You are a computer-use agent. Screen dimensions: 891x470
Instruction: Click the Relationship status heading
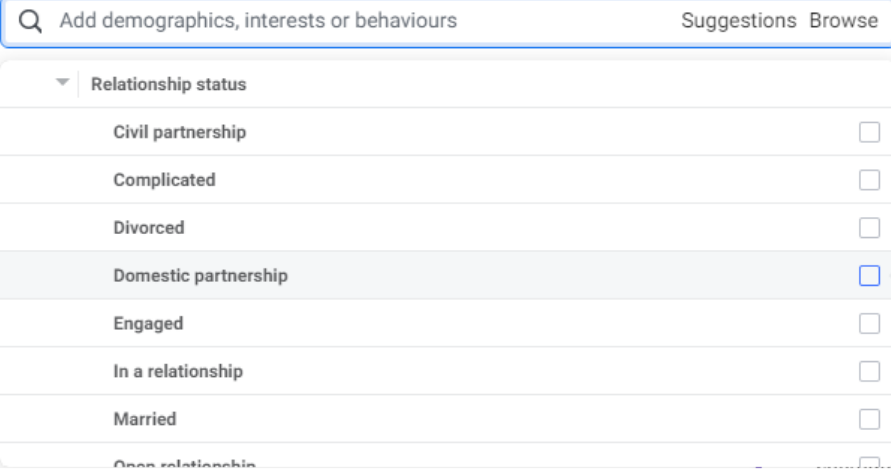point(168,84)
